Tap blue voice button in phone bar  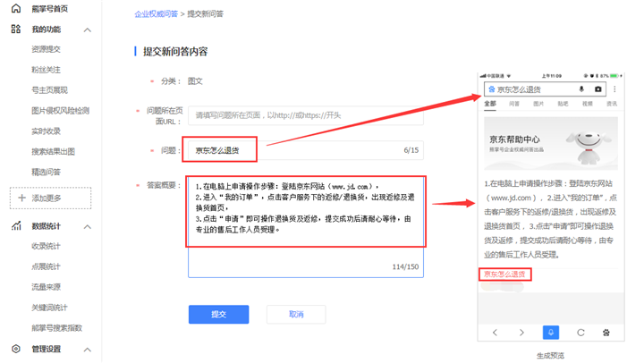551,333
